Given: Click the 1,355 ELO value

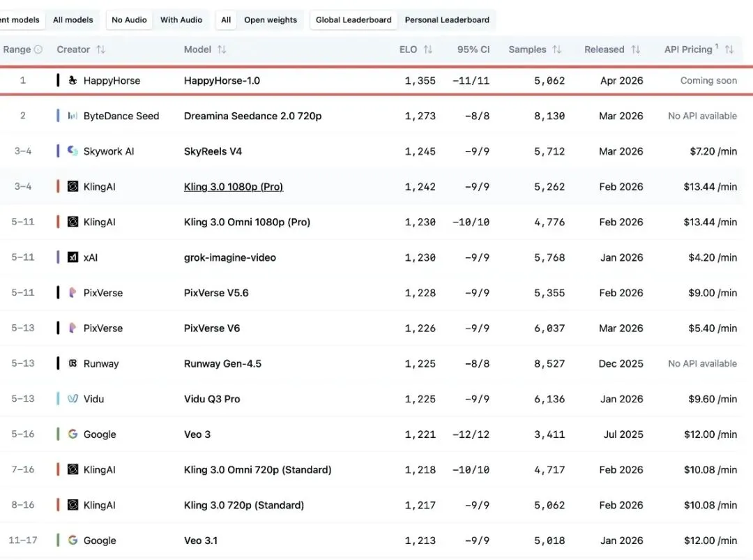Looking at the screenshot, I should pyautogui.click(x=420, y=81).
